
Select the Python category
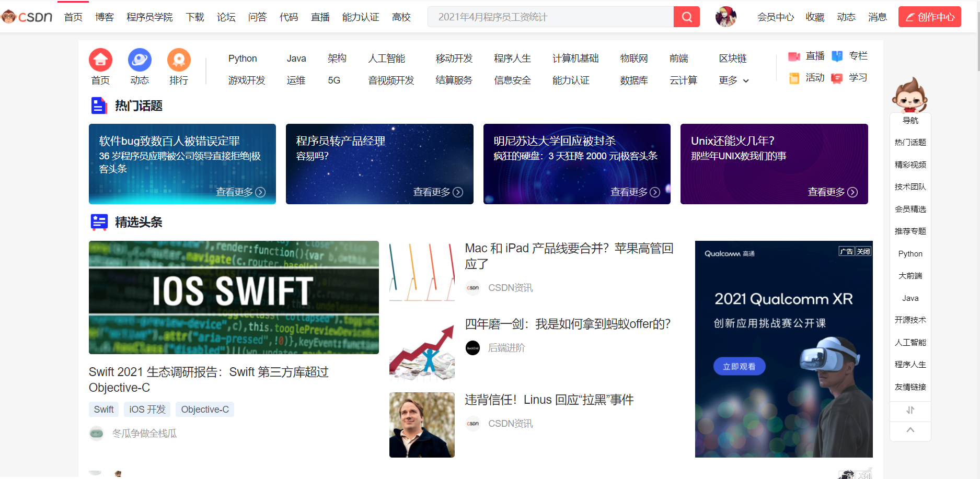pos(243,59)
